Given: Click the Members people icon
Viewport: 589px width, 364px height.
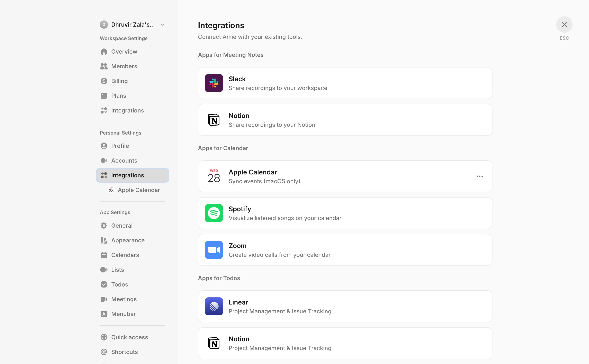Looking at the screenshot, I should (x=104, y=66).
